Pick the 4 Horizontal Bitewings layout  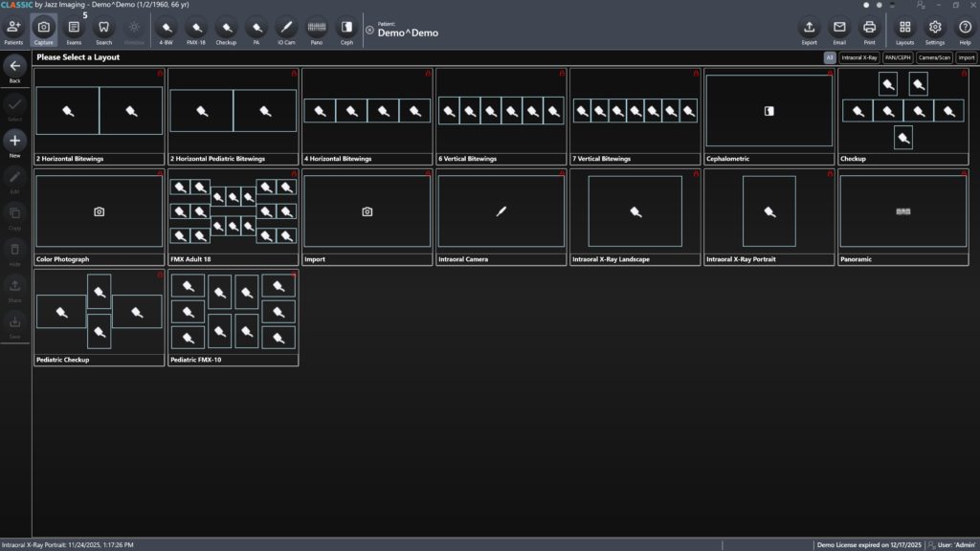367,117
